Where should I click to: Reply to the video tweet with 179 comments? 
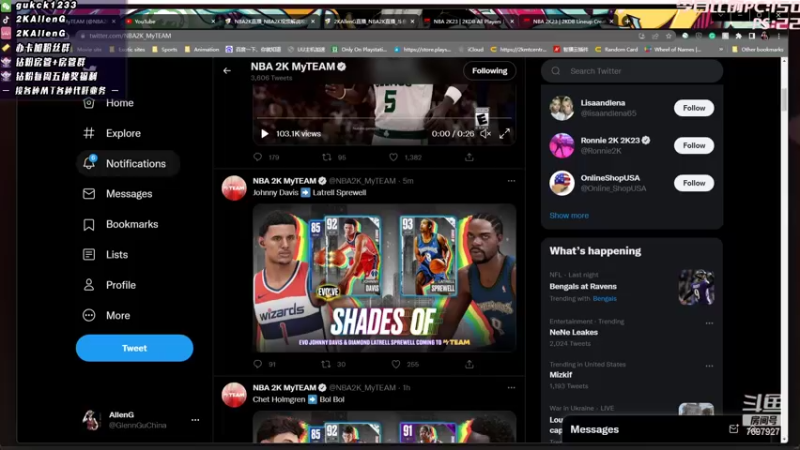(258, 157)
